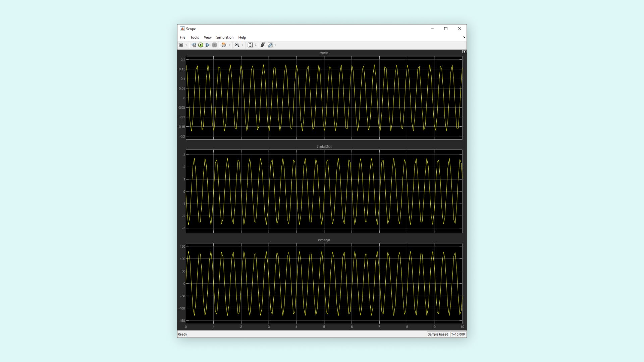Screen dimensions: 644x362
Task: Click inside the omega waveform plot
Action: [324, 284]
